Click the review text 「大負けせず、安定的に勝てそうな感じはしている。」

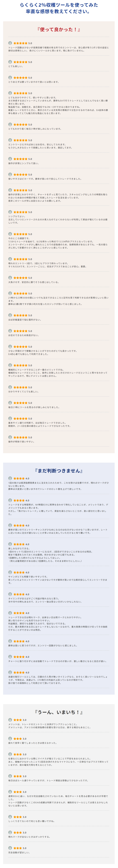pos(33,282)
